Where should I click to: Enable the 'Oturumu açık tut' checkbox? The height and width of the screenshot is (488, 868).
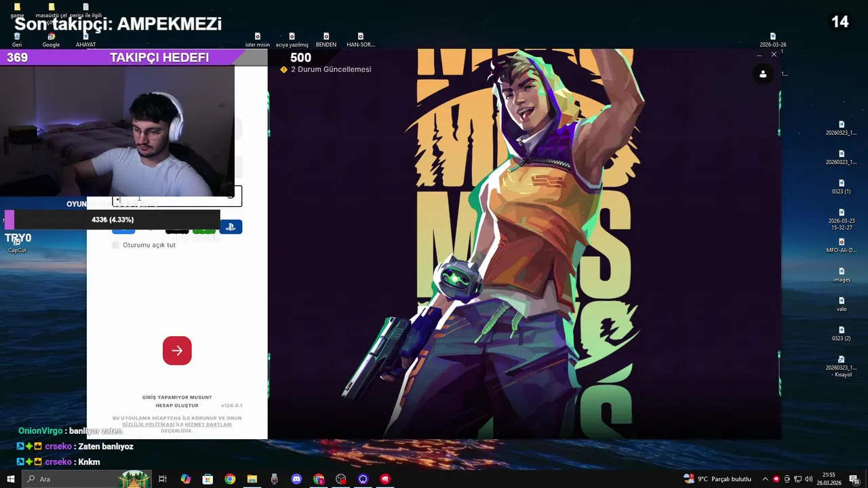coord(116,245)
